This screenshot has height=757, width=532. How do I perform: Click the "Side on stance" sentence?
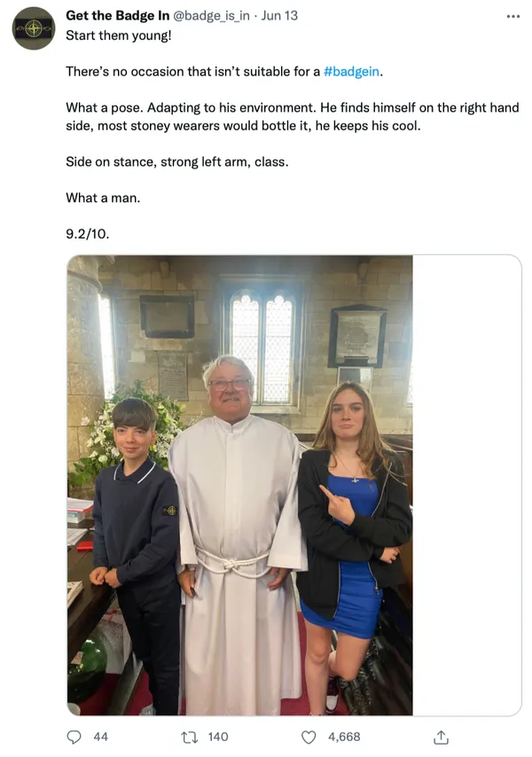point(176,161)
